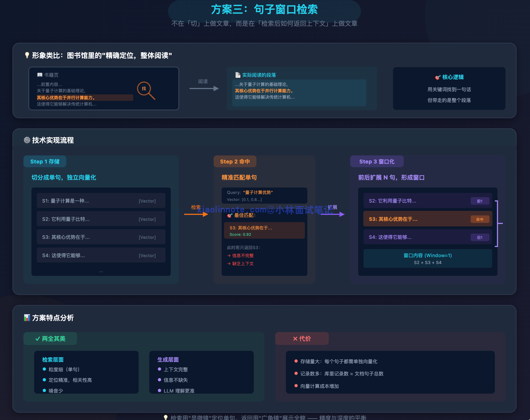Select the "Step 3 窗口化" tab label

(377, 162)
